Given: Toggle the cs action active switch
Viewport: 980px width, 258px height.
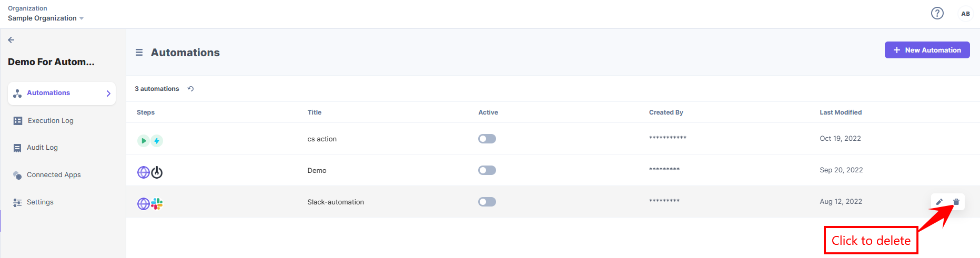Looking at the screenshot, I should (x=487, y=139).
